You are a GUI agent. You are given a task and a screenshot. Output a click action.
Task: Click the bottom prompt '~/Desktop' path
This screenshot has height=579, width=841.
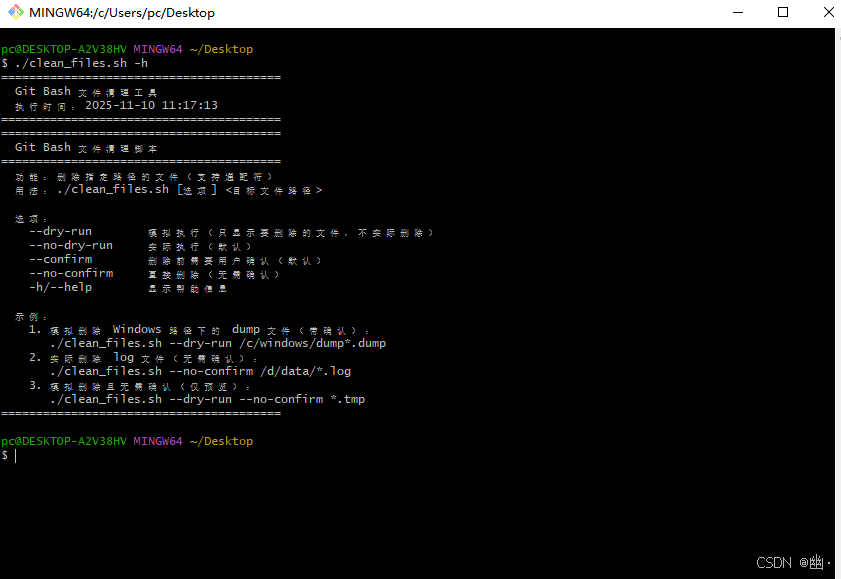pyautogui.click(x=221, y=441)
